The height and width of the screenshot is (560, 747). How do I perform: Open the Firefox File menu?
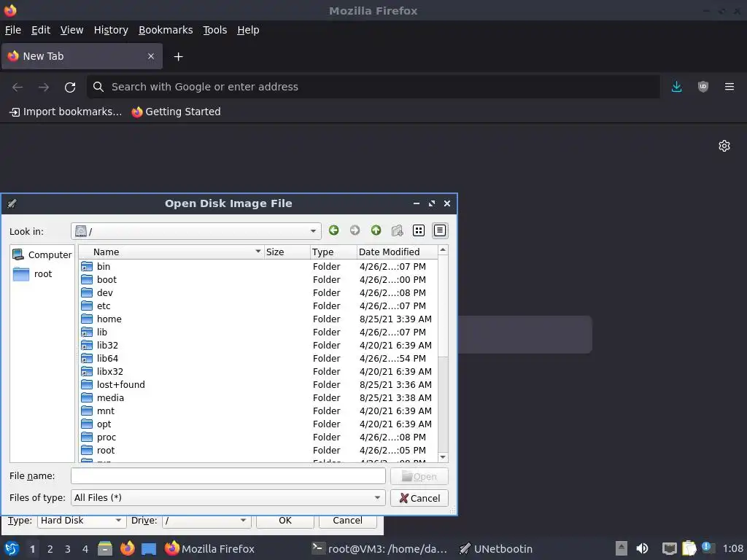click(x=13, y=30)
